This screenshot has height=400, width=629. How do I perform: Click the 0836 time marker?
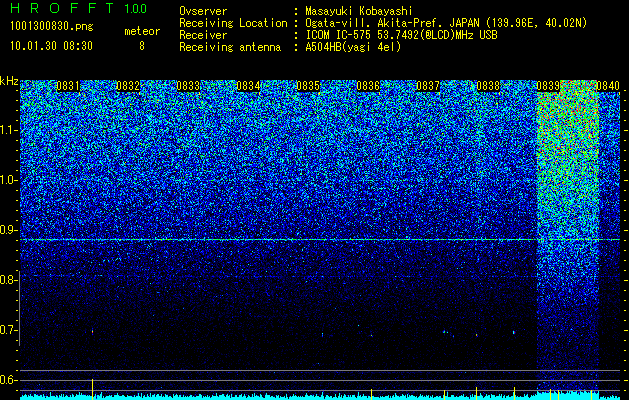pyautogui.click(x=368, y=86)
